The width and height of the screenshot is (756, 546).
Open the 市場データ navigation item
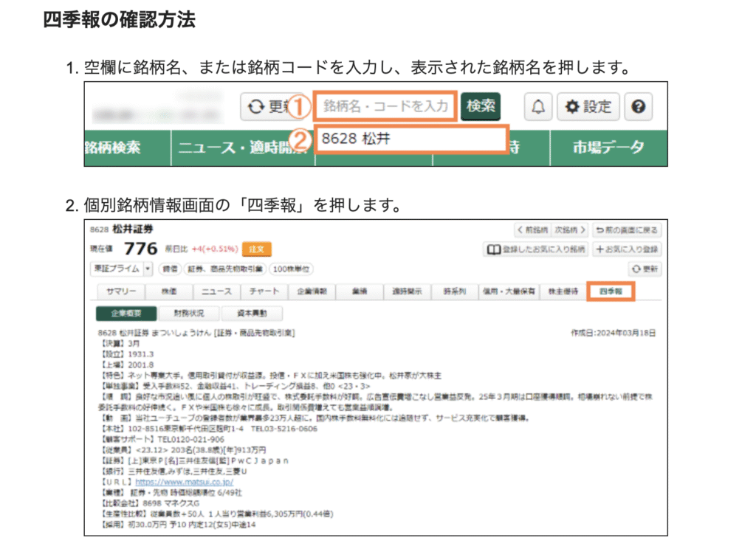(x=608, y=148)
